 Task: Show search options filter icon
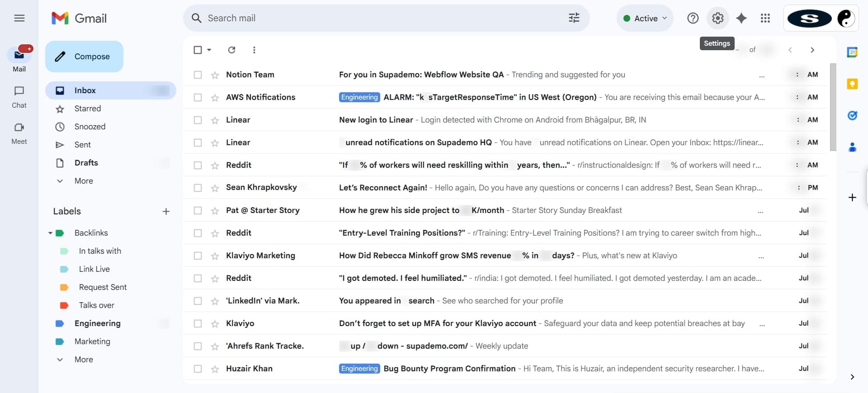point(574,18)
